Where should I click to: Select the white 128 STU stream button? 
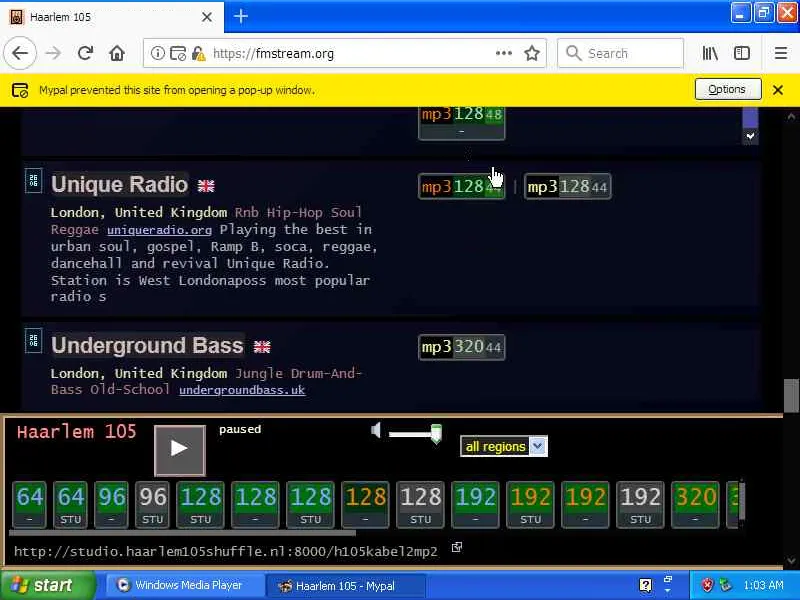pos(420,505)
